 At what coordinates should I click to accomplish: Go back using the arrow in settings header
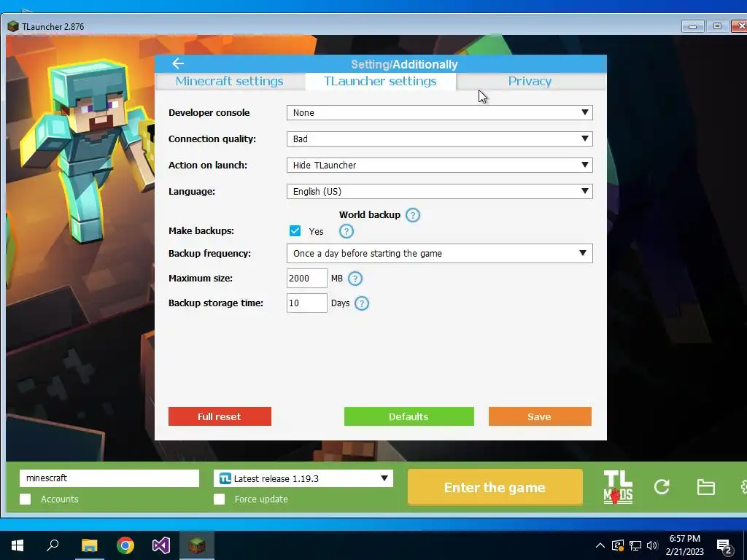[178, 63]
